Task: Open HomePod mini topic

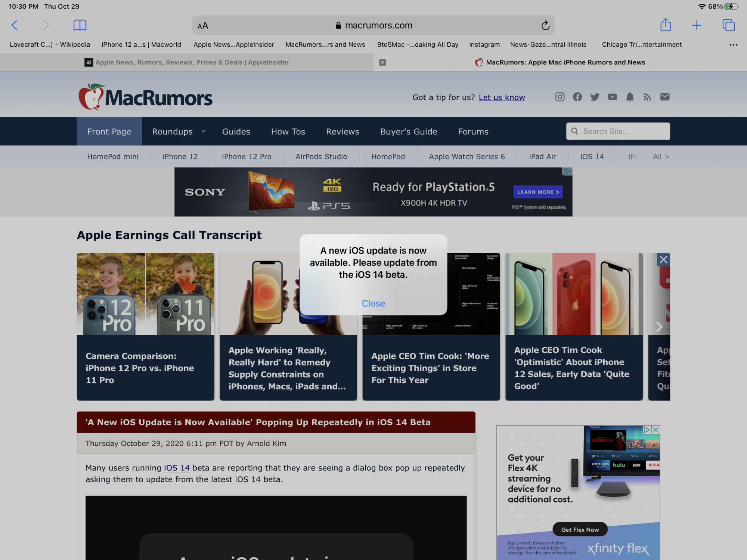Action: tap(113, 157)
